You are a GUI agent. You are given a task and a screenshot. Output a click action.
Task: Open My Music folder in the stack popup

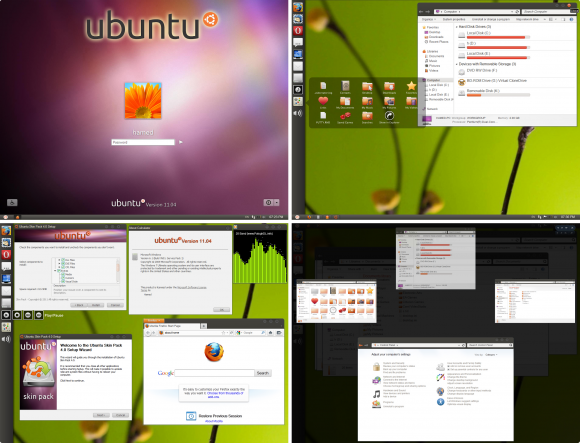pyautogui.click(x=367, y=101)
